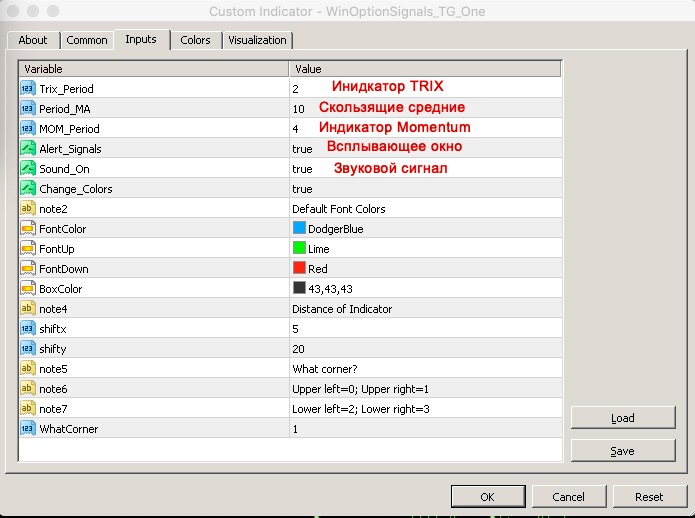Click the Sound_On boolean type icon
This screenshot has height=518, width=695.
pos(27,168)
